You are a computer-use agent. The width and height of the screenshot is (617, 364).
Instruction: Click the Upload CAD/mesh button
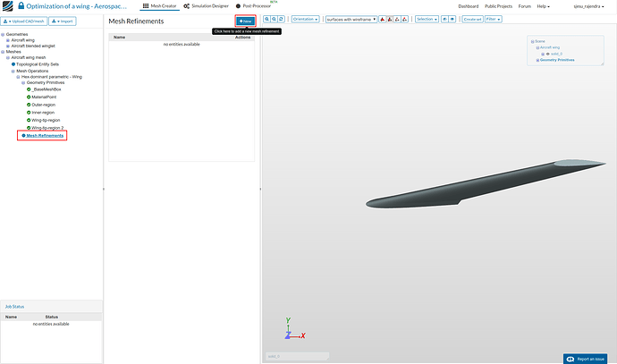click(x=24, y=21)
